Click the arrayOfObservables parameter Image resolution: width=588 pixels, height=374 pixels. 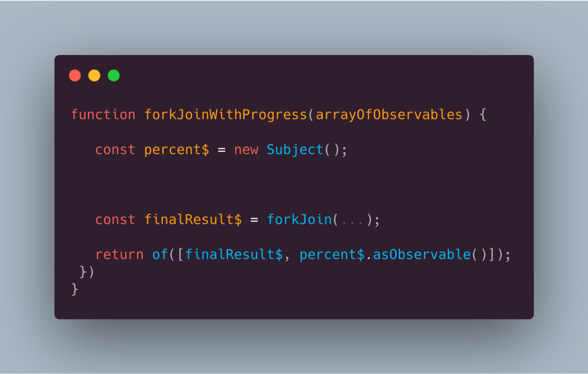pos(389,115)
